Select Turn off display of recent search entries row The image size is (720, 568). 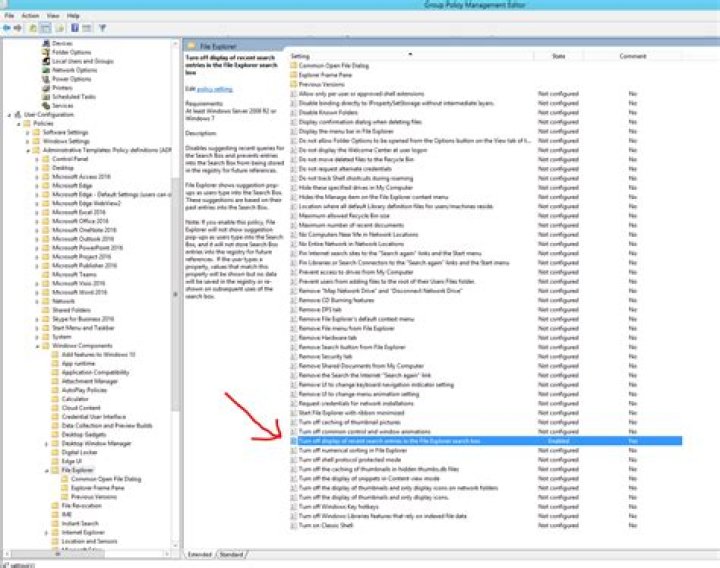(x=486, y=441)
